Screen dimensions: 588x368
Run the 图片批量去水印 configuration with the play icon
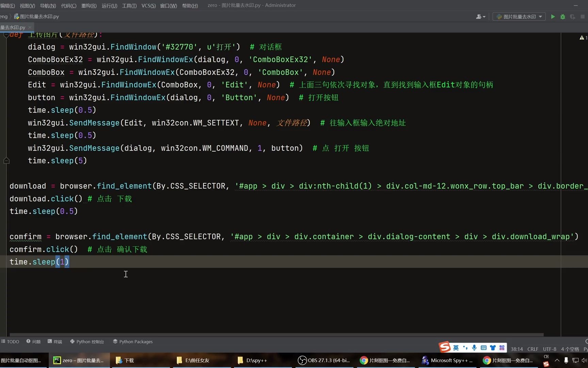553,16
